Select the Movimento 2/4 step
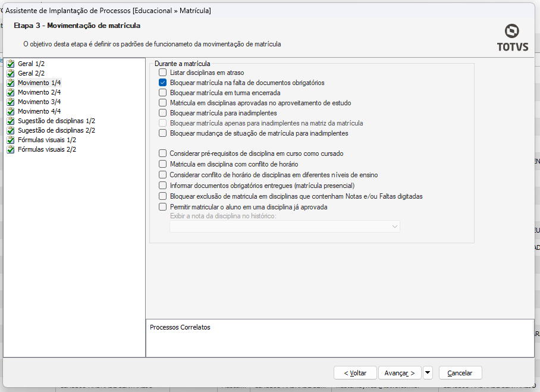This screenshot has width=540, height=392. pos(39,92)
